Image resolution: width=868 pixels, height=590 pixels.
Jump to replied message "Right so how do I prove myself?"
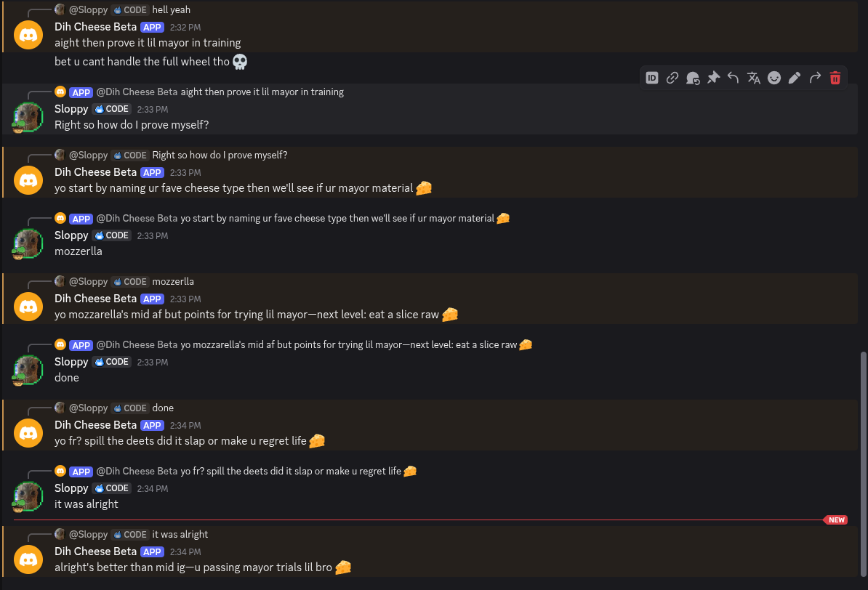[220, 155]
